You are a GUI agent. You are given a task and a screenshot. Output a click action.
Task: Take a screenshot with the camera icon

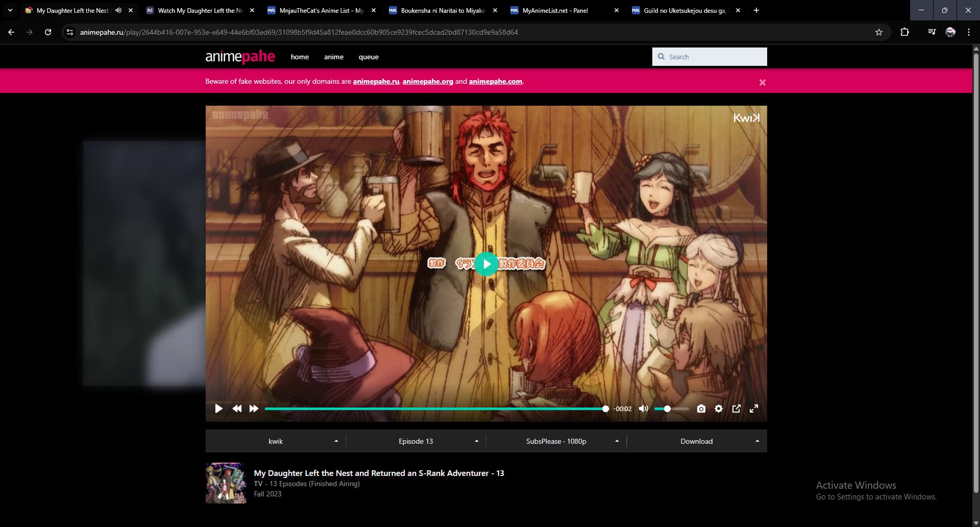click(x=701, y=409)
